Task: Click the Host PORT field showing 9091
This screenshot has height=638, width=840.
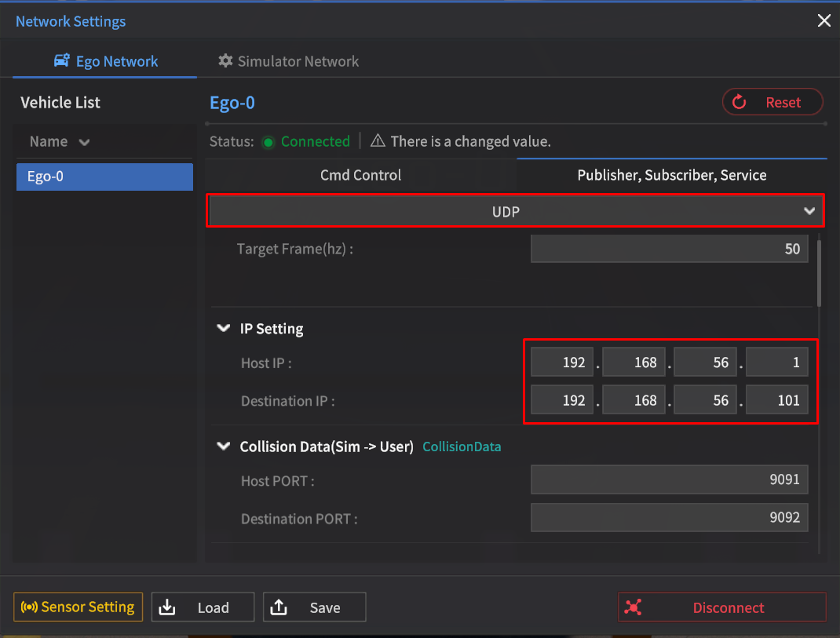Action: pos(669,479)
